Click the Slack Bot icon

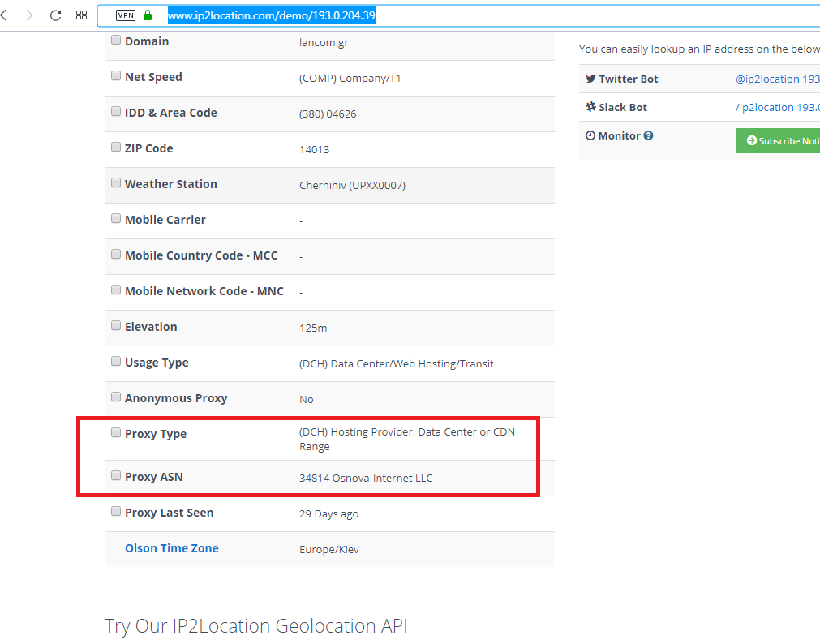[x=590, y=107]
